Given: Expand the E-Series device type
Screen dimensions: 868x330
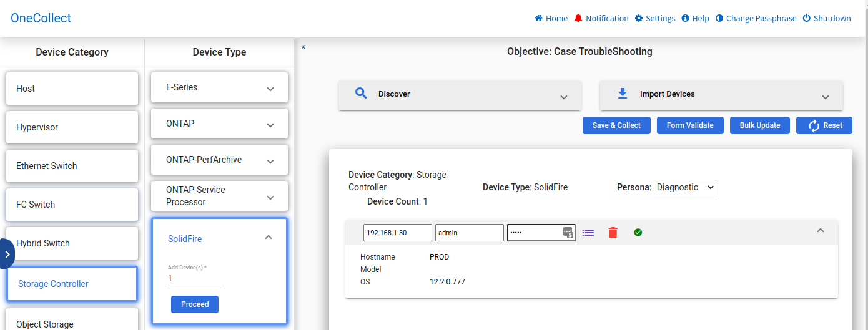Looking at the screenshot, I should click(270, 89).
